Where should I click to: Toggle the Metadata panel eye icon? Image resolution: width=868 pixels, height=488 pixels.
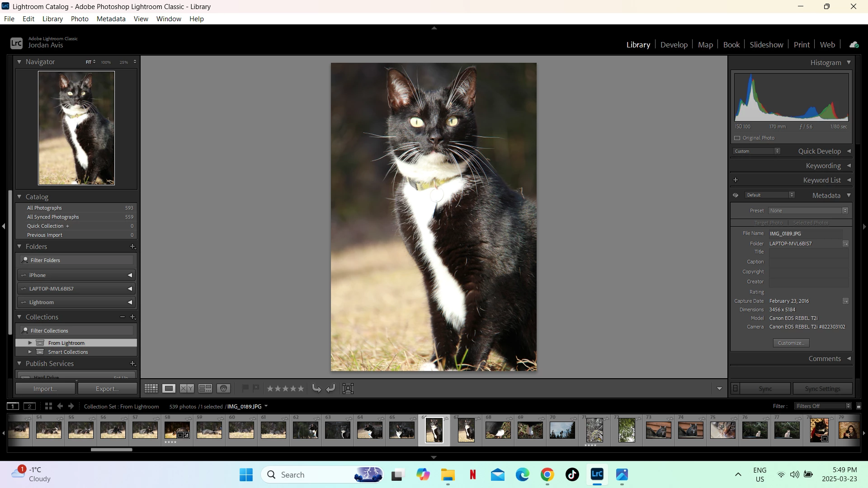coord(736,196)
